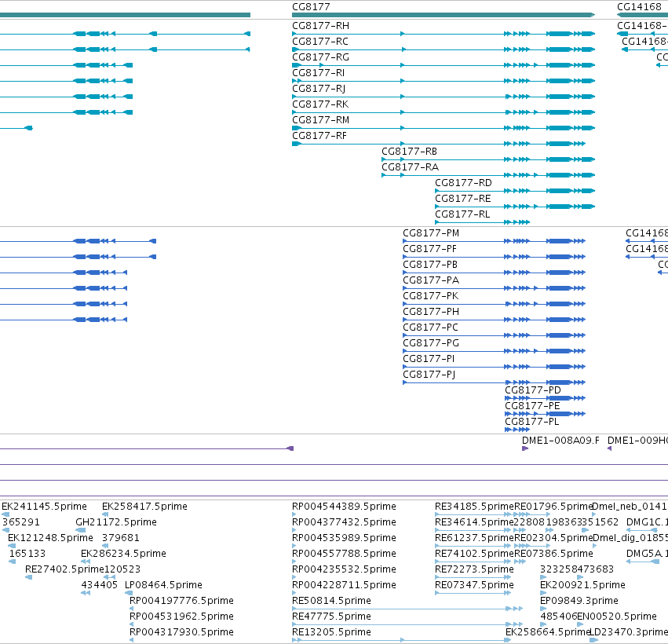Click protein isoform CG8177-PH

431,312
